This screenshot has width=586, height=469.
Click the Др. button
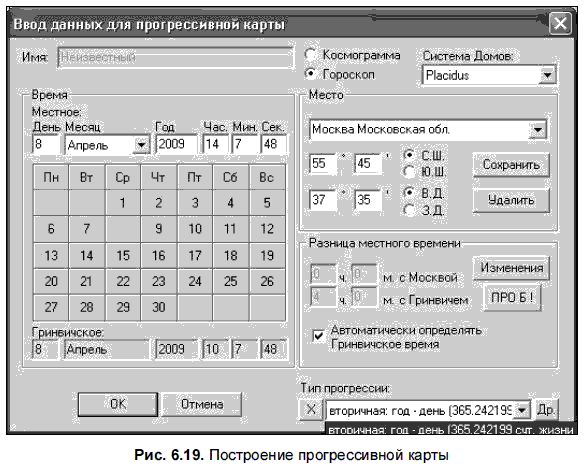[546, 410]
